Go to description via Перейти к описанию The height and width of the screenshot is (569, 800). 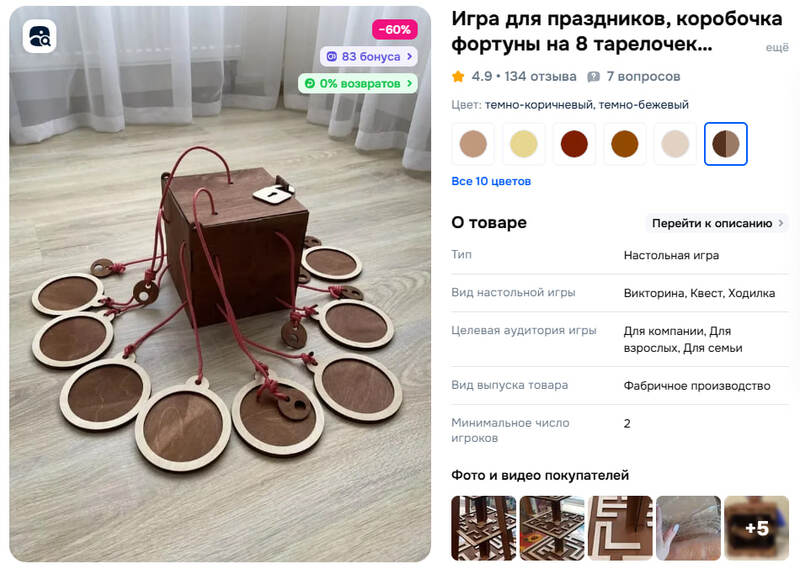click(x=717, y=223)
